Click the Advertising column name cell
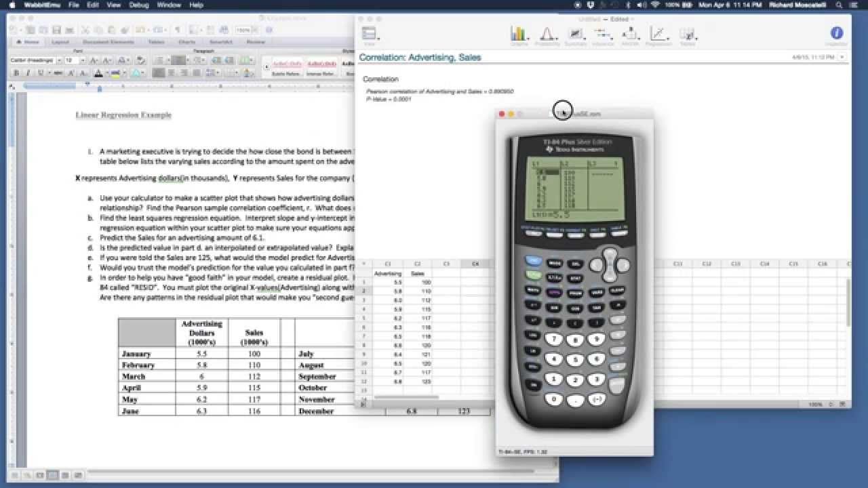The height and width of the screenshot is (488, 868). click(x=388, y=274)
